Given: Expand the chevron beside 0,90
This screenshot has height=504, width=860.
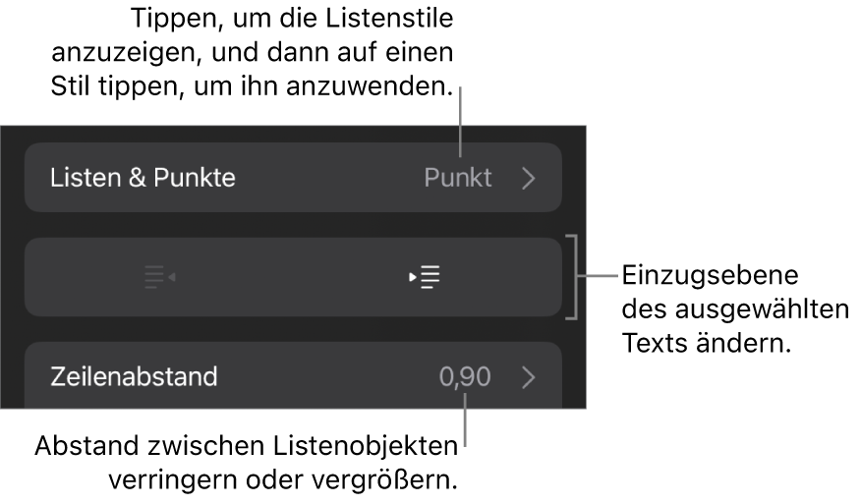Looking at the screenshot, I should point(529,375).
